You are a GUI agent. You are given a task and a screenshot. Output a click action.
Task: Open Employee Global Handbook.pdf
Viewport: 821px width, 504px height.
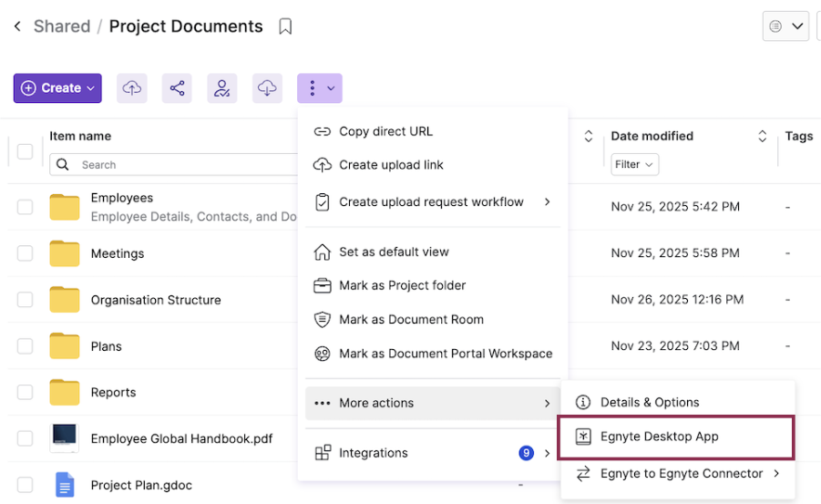pyautogui.click(x=181, y=438)
